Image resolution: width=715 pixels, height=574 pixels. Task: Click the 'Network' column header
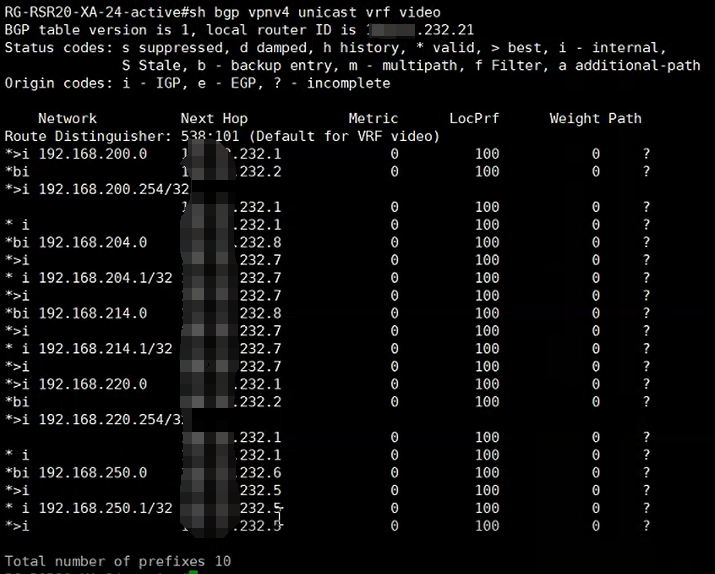pos(67,118)
